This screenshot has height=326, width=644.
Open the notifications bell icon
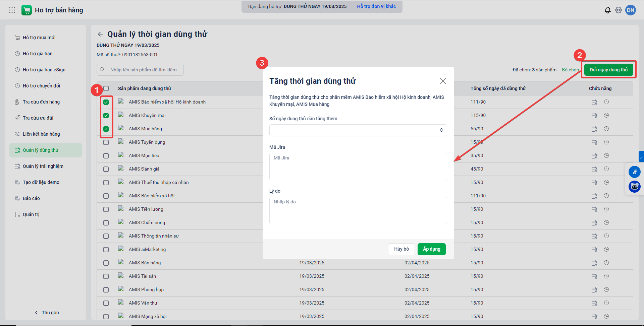pos(607,10)
